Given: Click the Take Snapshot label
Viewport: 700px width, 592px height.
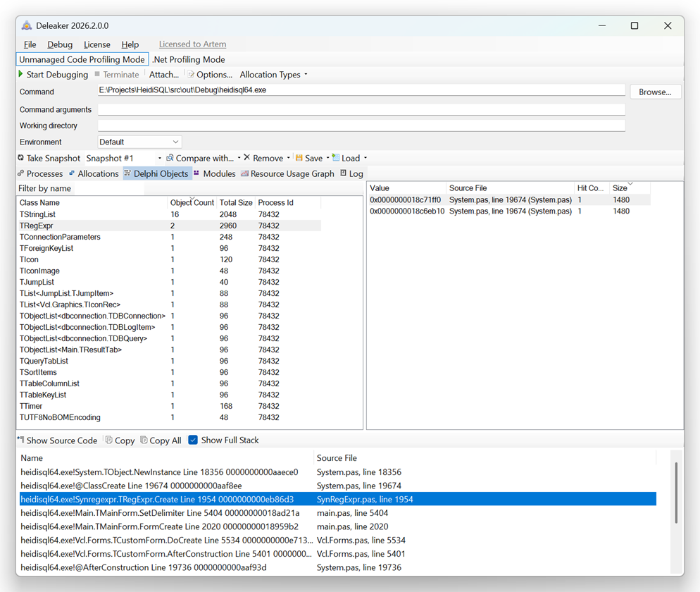Looking at the screenshot, I should pos(53,158).
